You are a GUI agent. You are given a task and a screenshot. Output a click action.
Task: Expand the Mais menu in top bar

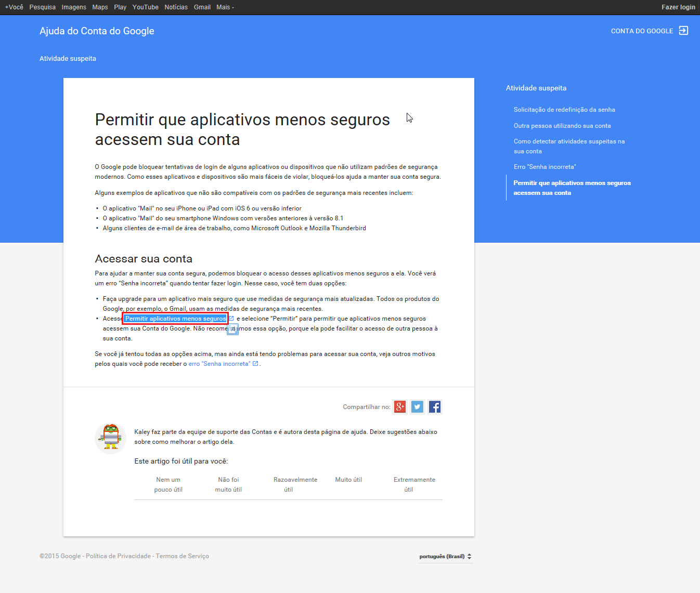(225, 7)
